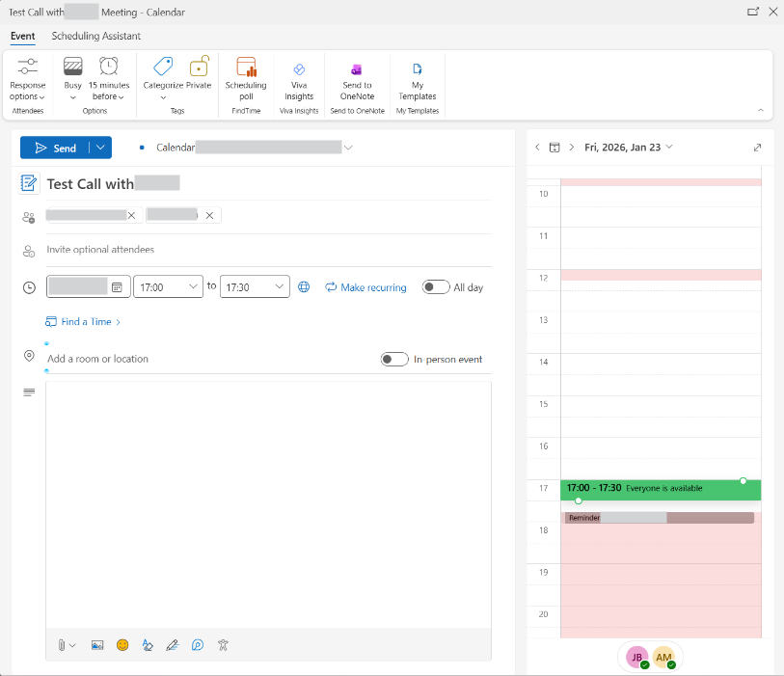
Task: Expand the Busy dropdown arrow
Action: (x=73, y=97)
